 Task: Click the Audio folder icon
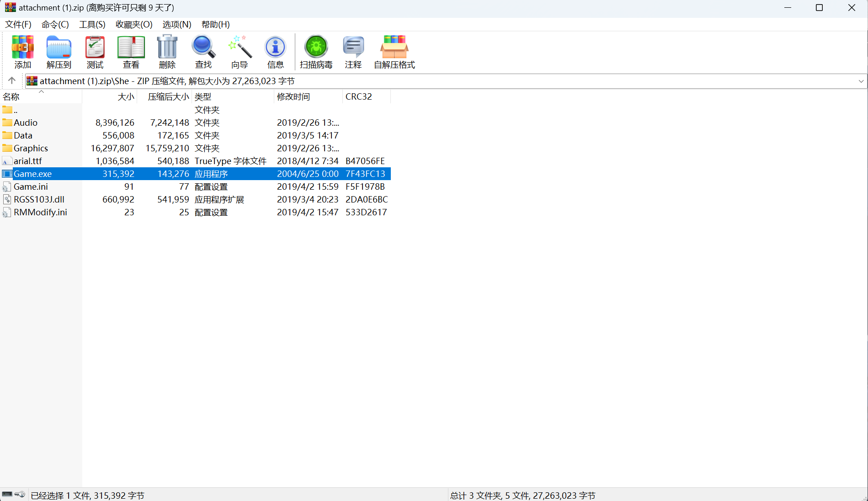coord(7,123)
